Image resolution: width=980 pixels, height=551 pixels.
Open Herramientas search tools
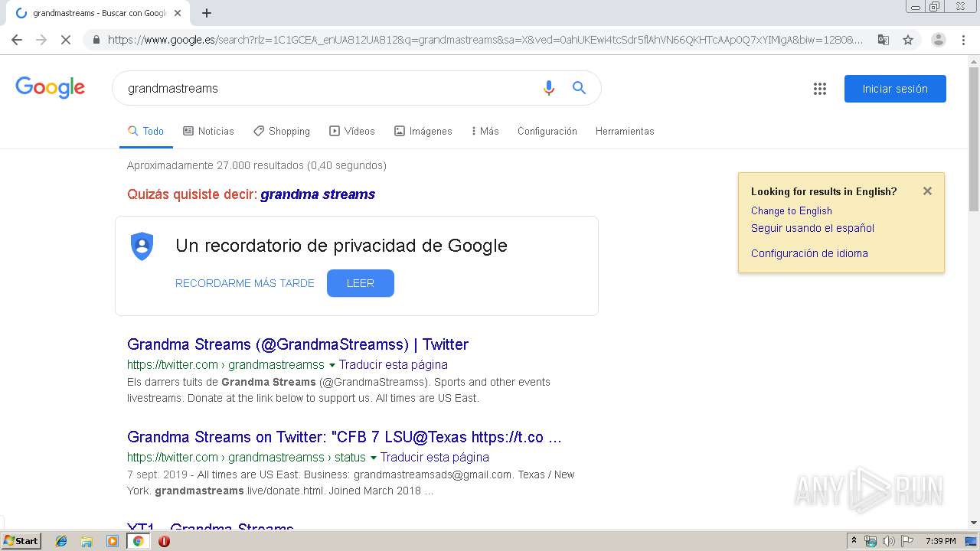click(x=625, y=131)
